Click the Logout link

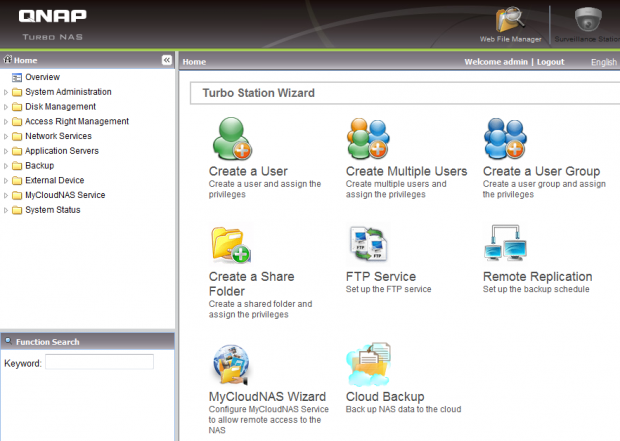[550, 62]
